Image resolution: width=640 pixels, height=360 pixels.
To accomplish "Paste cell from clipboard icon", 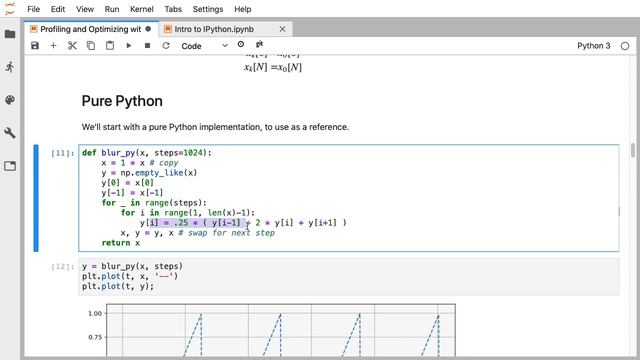I will [x=110, y=46].
